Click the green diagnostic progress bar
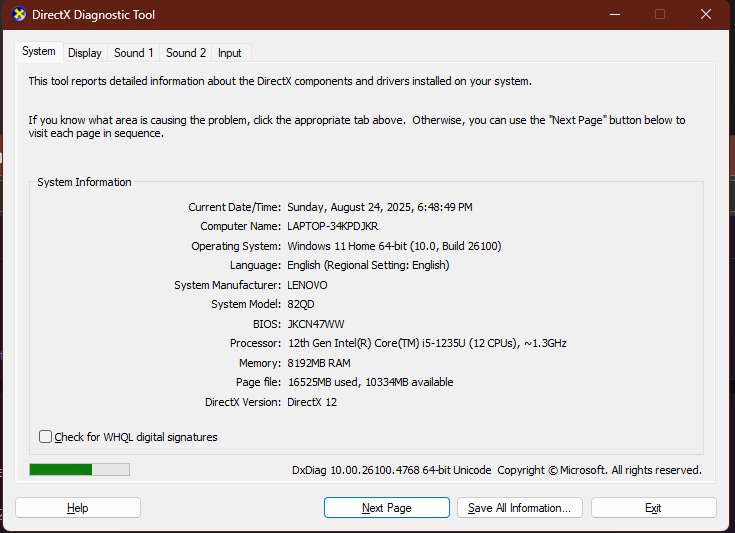Screen dimensions: 735x533 (80, 469)
